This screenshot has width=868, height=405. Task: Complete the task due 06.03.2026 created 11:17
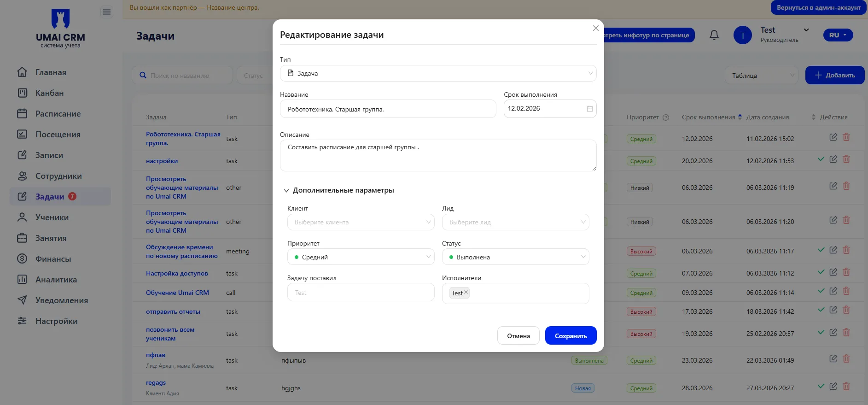[821, 250]
